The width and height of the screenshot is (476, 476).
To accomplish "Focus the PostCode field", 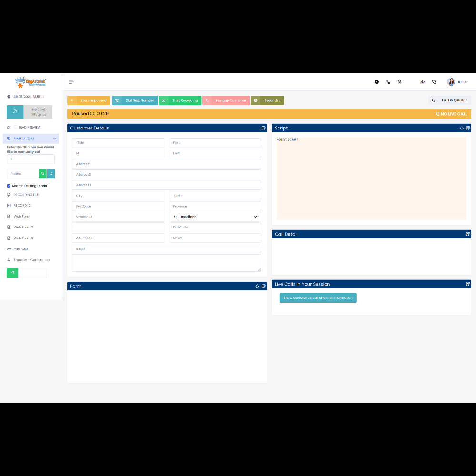I will click(118, 206).
